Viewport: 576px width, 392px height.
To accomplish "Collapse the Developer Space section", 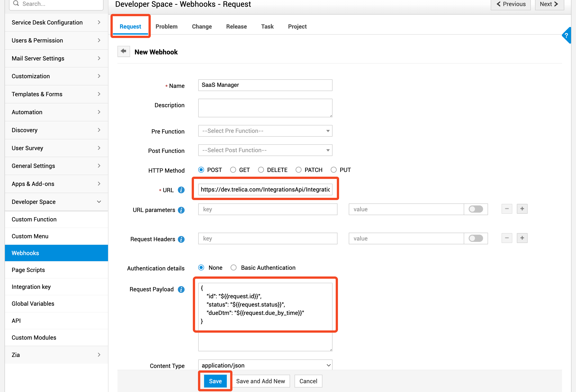I will (56, 202).
